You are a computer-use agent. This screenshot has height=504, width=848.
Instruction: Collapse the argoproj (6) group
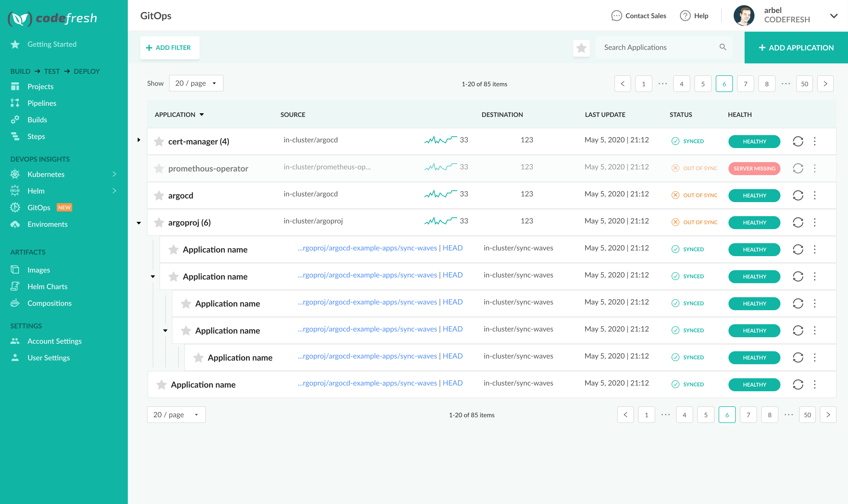pos(138,223)
